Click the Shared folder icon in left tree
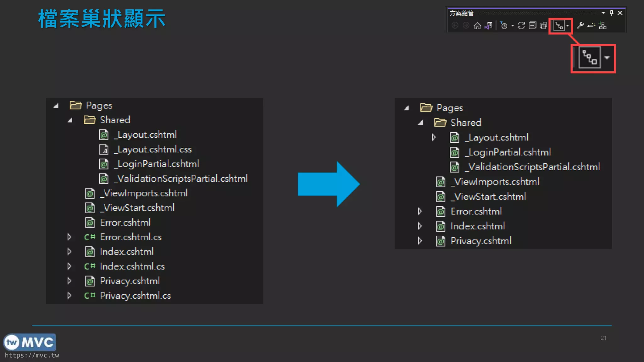 pos(90,120)
